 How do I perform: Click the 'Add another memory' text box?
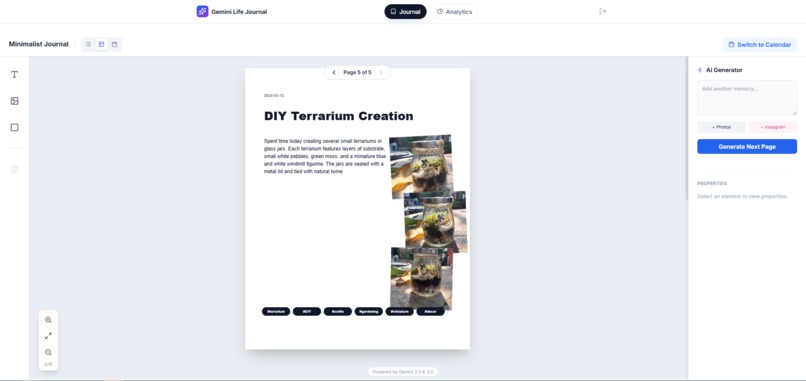[747, 98]
